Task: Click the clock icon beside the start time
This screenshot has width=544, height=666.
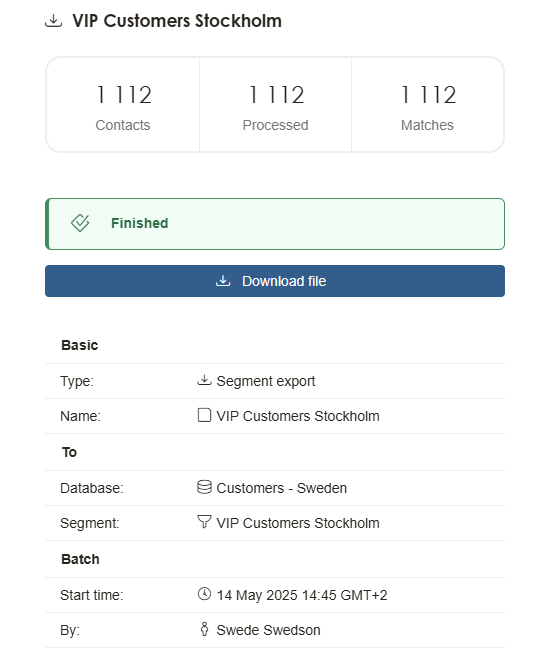Action: click(204, 594)
